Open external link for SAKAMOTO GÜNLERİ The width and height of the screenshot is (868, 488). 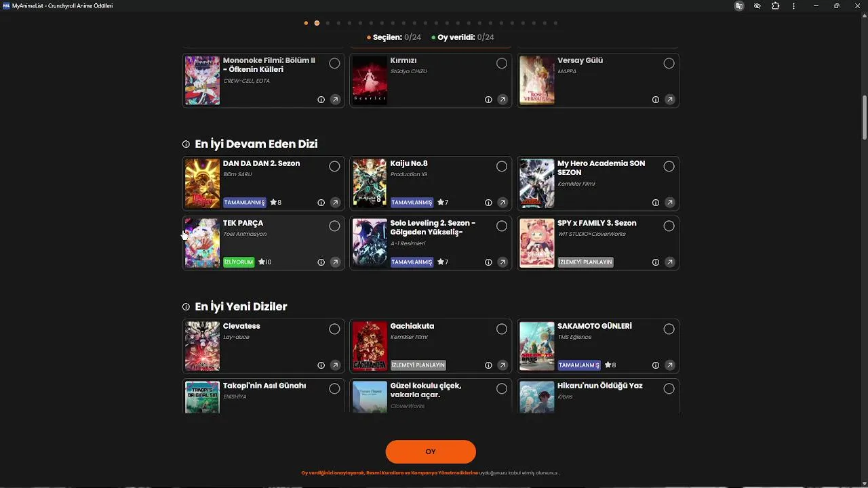tap(670, 365)
